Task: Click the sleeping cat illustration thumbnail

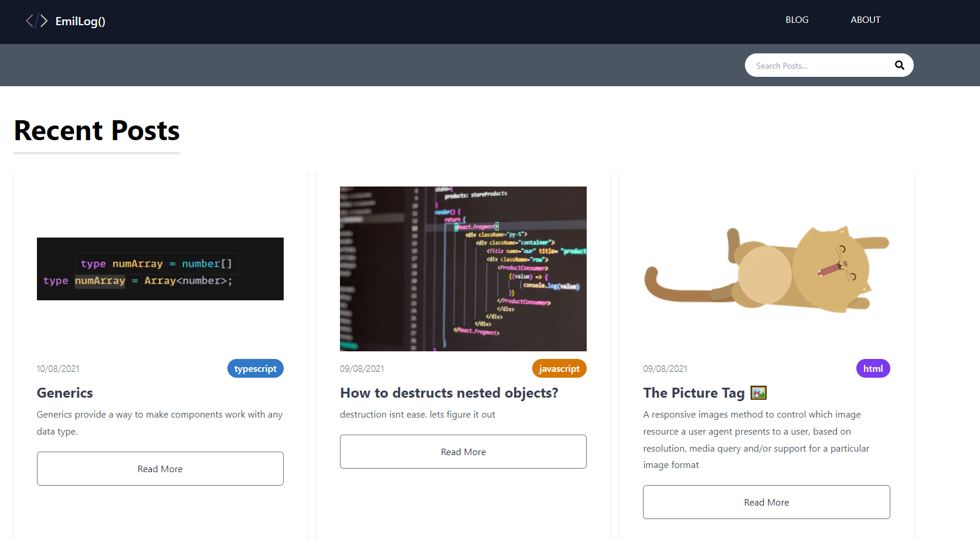Action: (766, 269)
